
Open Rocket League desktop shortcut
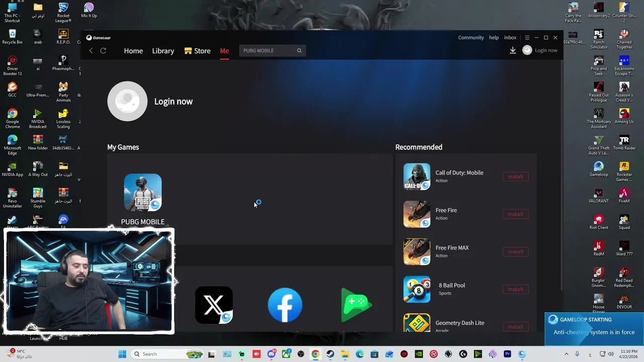click(63, 13)
